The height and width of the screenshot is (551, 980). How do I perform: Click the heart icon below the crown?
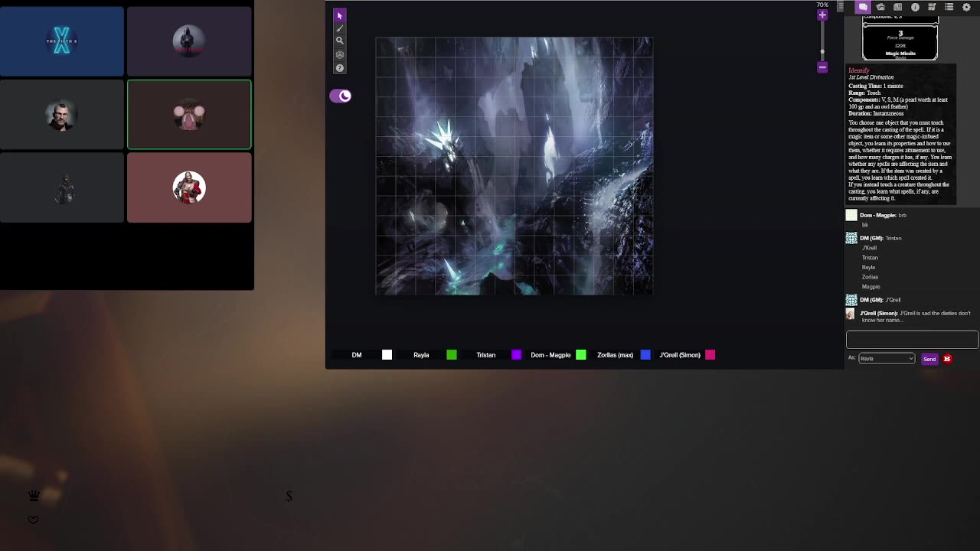[33, 520]
